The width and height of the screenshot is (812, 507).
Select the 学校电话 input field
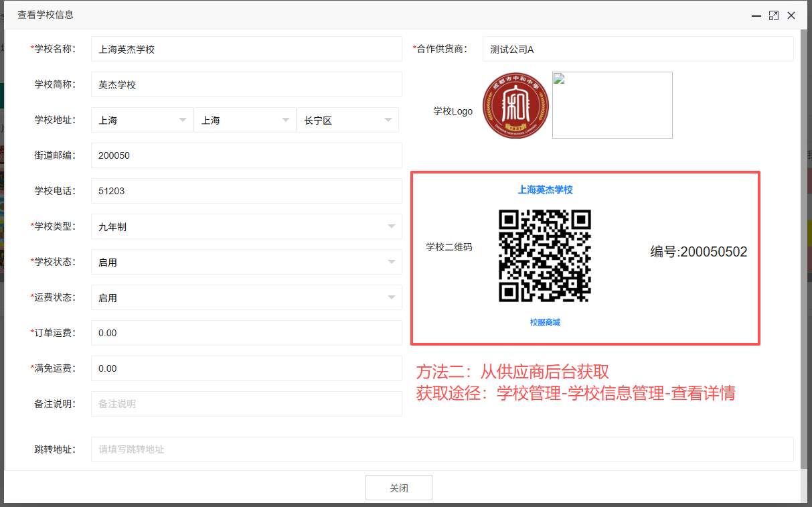(246, 191)
